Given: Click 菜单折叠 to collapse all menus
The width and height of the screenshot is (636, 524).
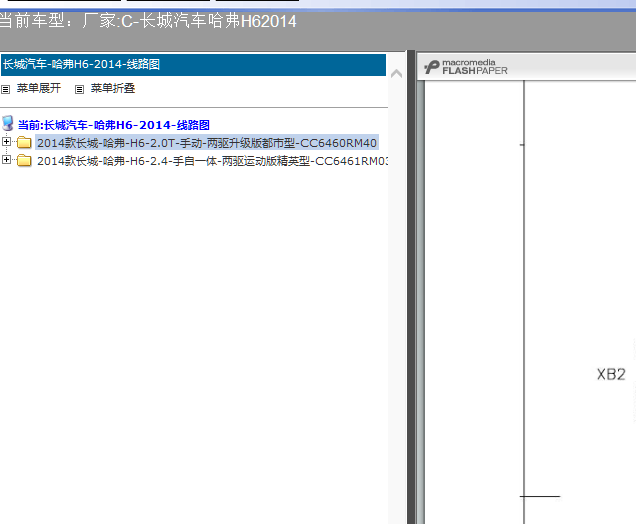Looking at the screenshot, I should 113,88.
